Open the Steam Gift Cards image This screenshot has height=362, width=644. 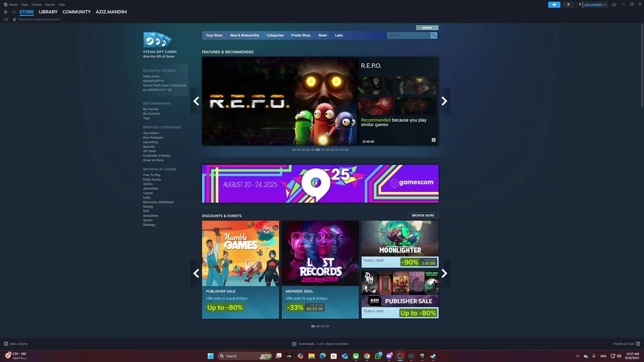[157, 40]
